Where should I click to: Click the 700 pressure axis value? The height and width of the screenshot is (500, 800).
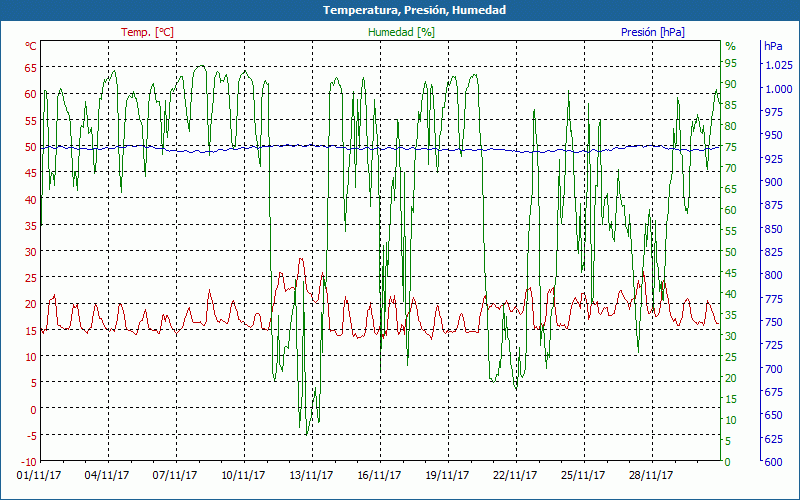pos(774,368)
